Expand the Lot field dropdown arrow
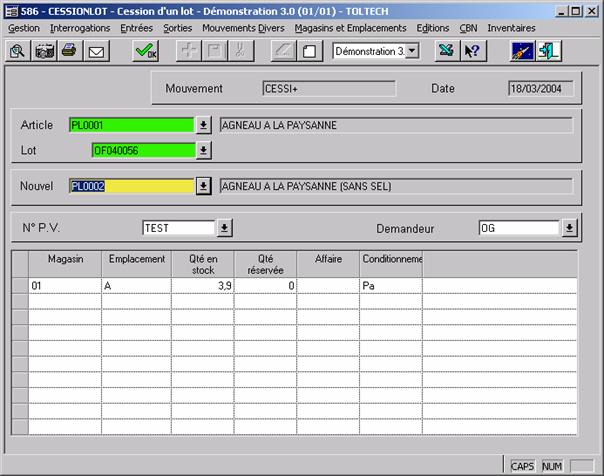 203,150
